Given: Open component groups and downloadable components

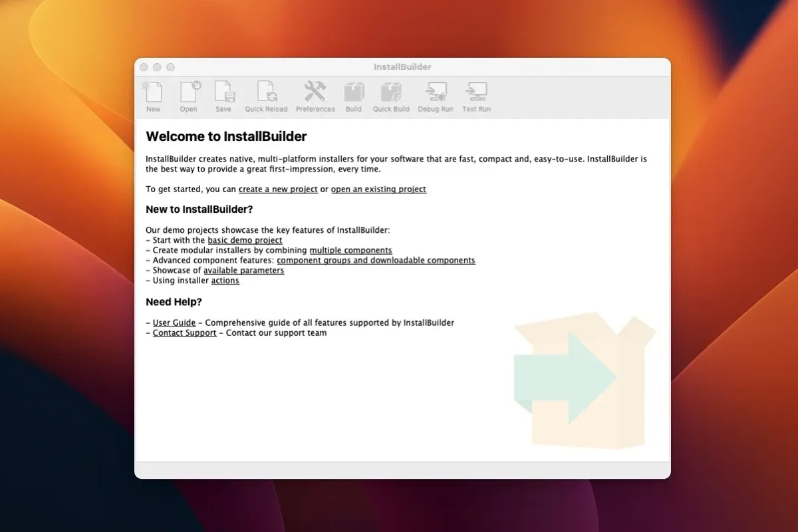Looking at the screenshot, I should 376,260.
